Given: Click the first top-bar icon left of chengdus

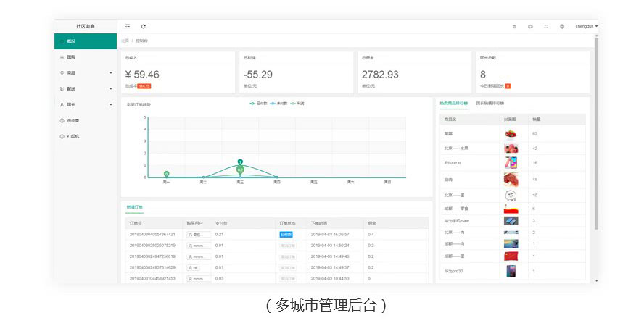Looking at the screenshot, I should click(514, 26).
